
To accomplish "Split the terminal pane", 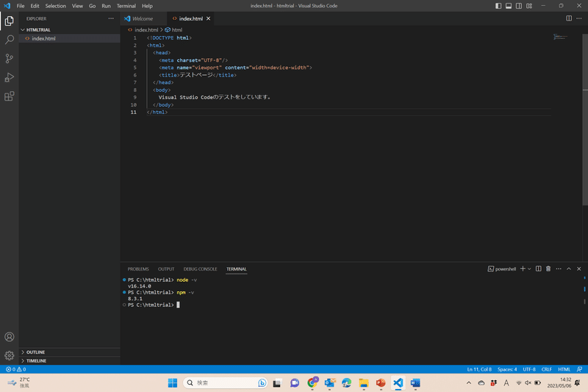I will 539,268.
